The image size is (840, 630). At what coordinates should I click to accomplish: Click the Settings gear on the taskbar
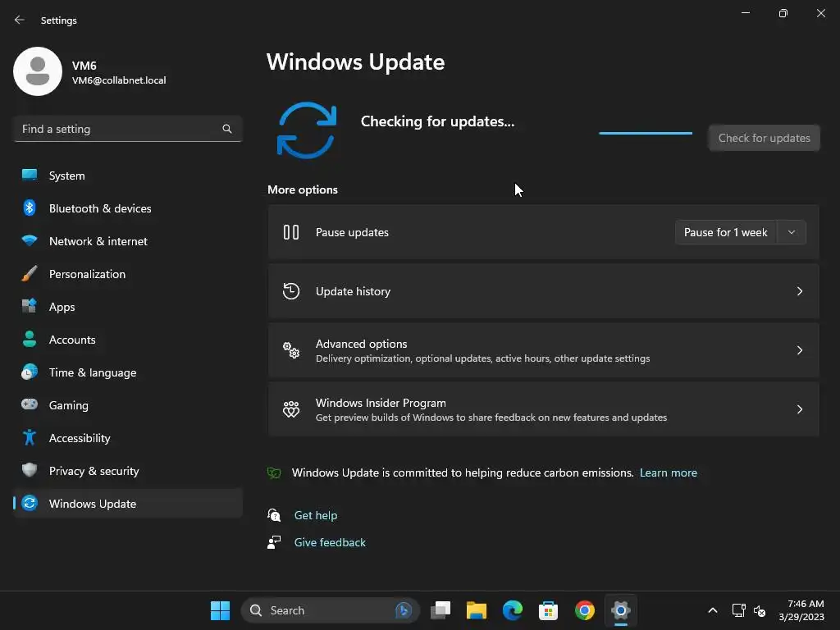[620, 610]
